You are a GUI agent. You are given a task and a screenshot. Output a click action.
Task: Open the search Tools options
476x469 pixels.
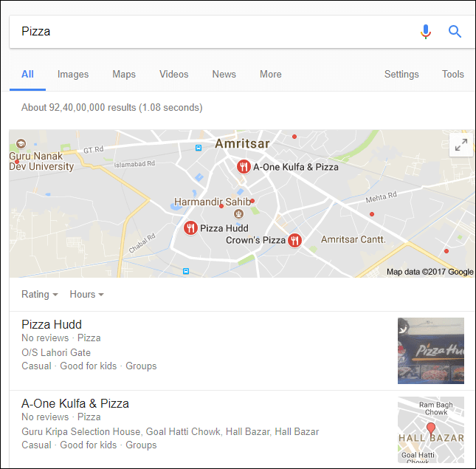coord(452,75)
